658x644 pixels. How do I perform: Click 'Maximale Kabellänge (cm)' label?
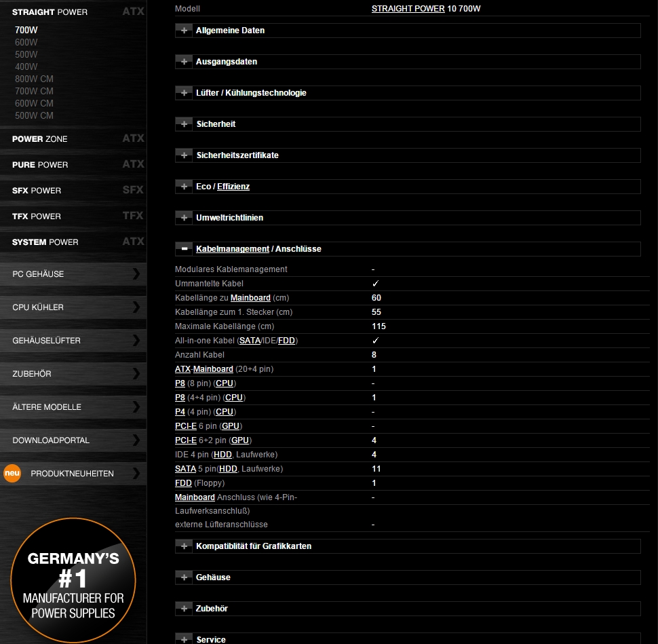pyautogui.click(x=225, y=326)
